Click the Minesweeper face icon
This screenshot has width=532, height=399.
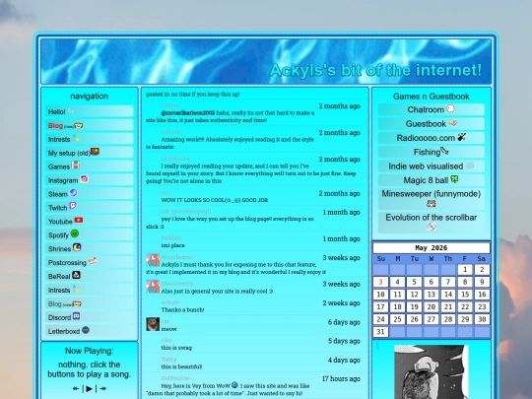(x=432, y=204)
